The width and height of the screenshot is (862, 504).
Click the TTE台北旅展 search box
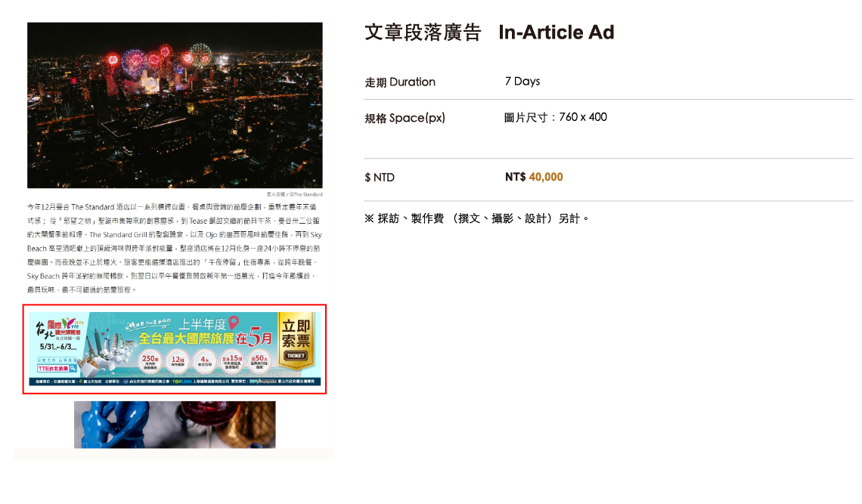click(x=54, y=369)
